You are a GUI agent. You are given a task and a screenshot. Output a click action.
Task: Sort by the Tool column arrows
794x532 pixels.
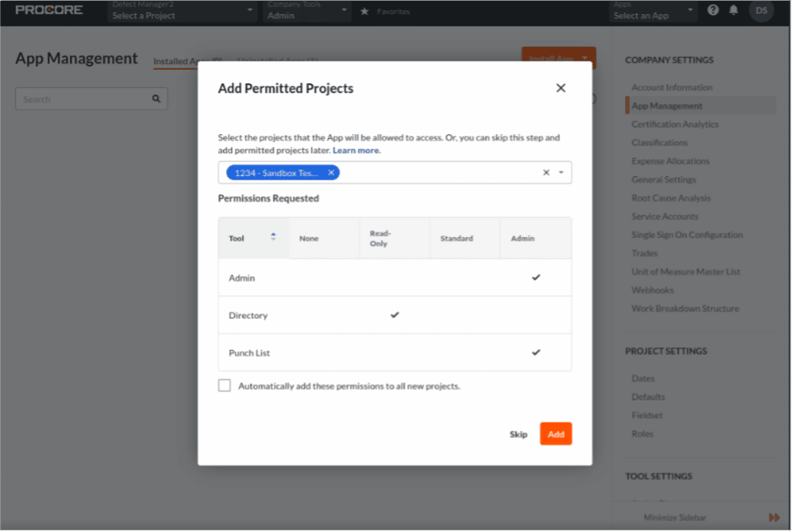274,237
